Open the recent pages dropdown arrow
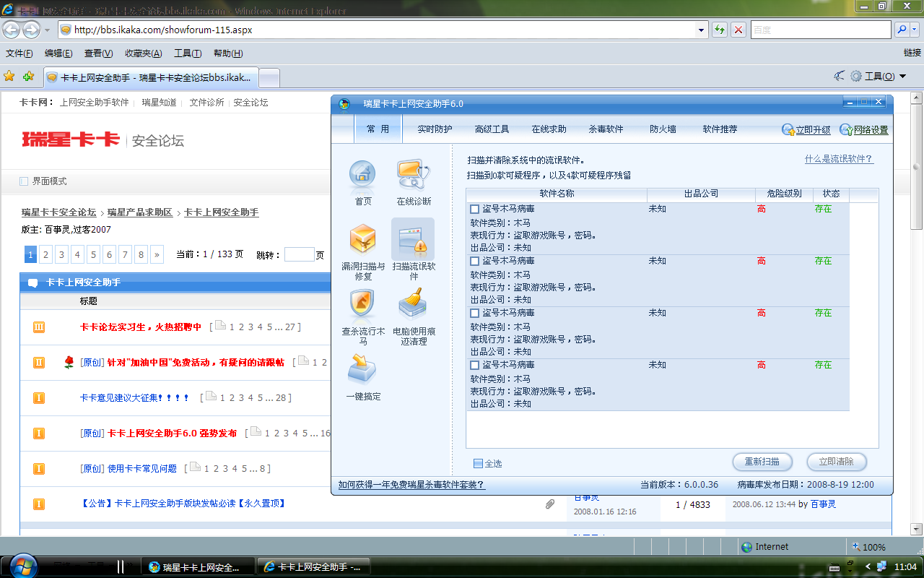924x578 pixels. click(47, 30)
